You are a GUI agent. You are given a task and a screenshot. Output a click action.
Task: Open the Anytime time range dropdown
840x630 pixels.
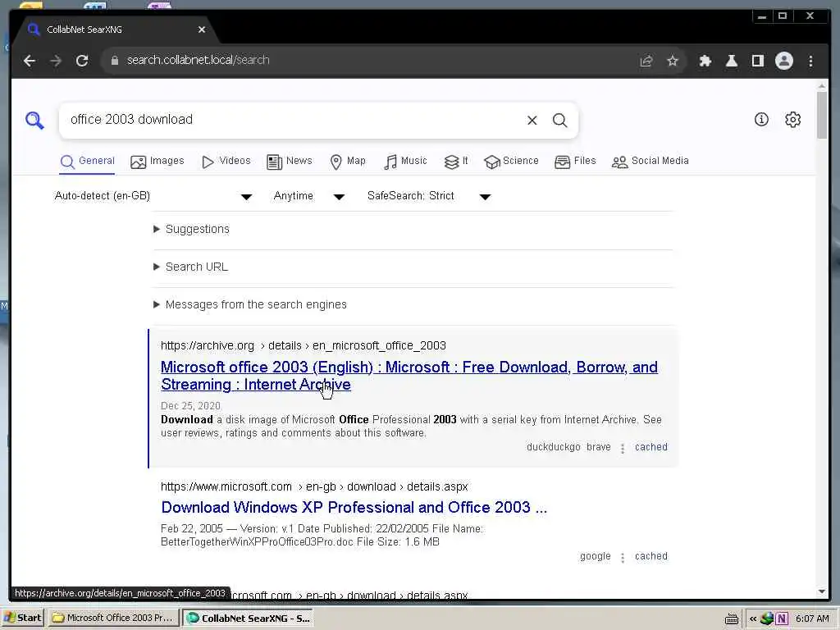[x=309, y=196]
